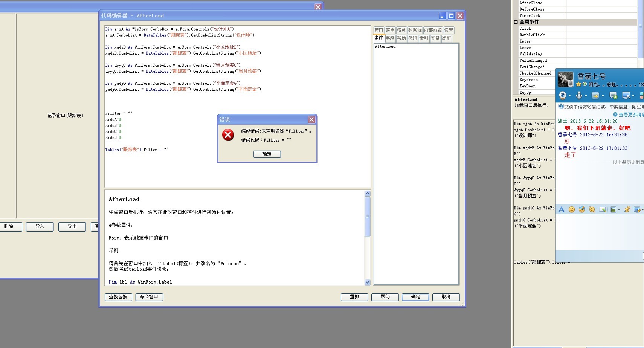Click 帮助 button at editor bottom
This screenshot has width=644, height=348.
click(x=385, y=297)
